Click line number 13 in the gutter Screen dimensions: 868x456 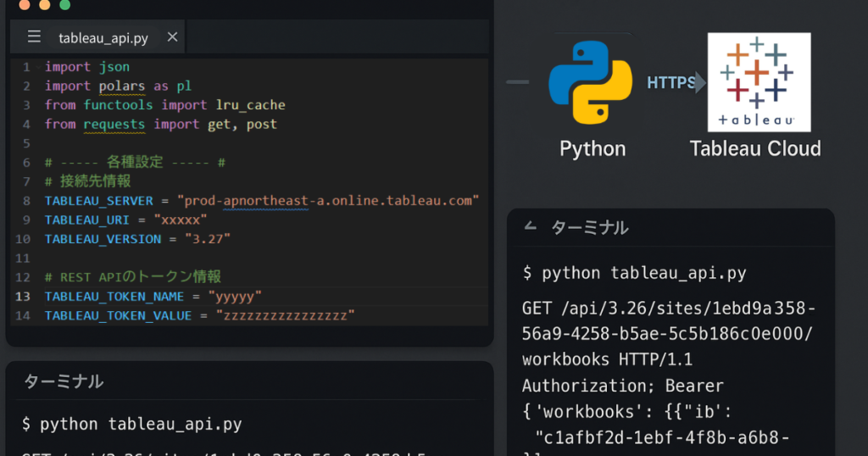pos(23,296)
